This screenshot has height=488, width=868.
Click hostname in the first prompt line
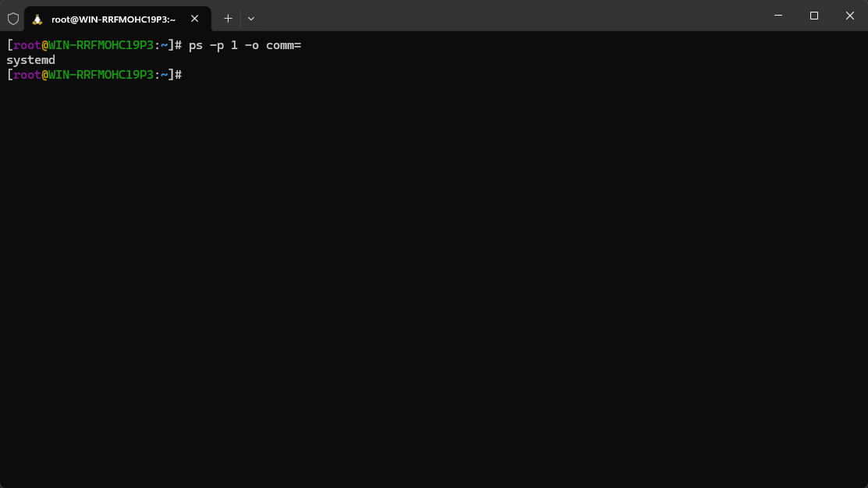pos(101,45)
